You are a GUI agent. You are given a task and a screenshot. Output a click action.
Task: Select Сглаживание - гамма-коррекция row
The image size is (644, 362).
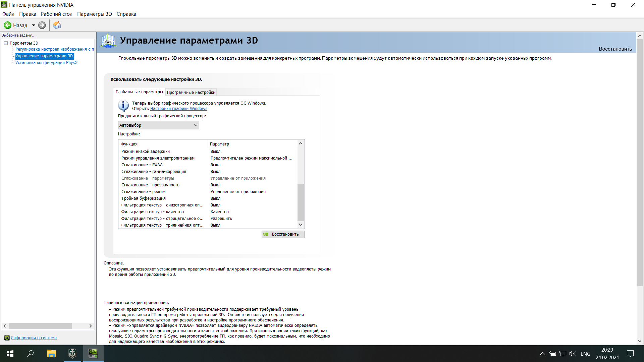208,172
